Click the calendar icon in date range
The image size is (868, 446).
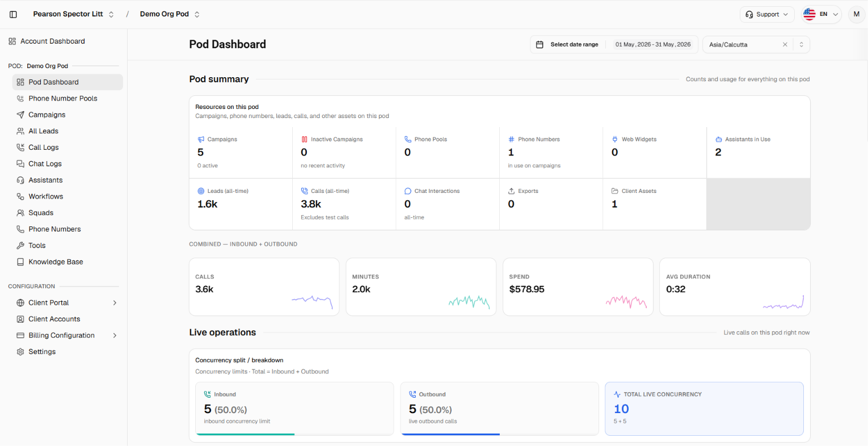(540, 44)
